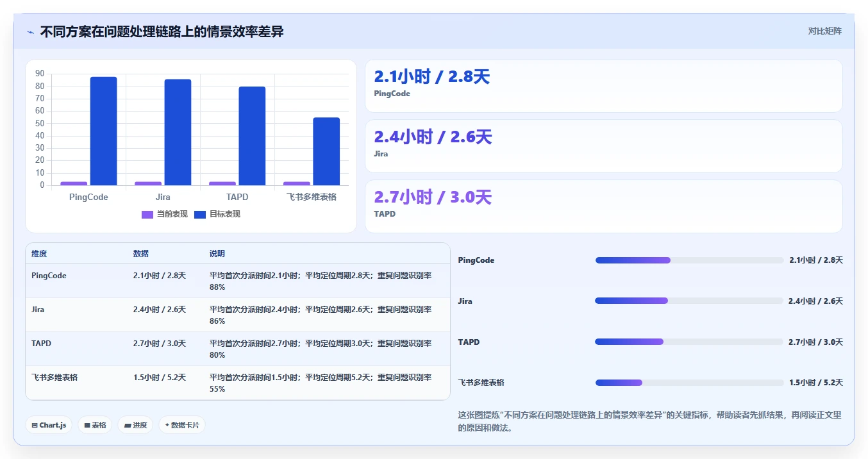Open the 2.4小时 / 2.6天 Jira card

click(x=603, y=146)
